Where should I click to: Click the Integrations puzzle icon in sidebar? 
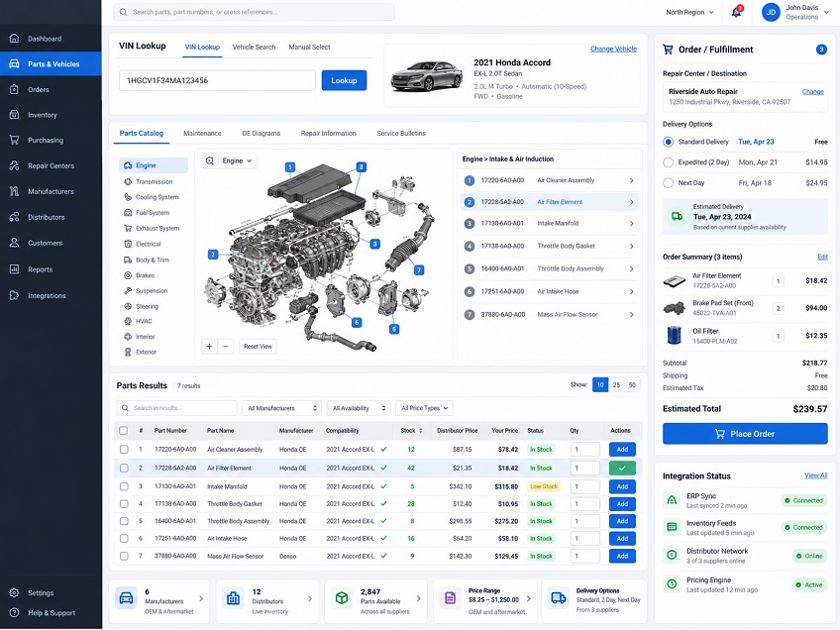coord(15,295)
